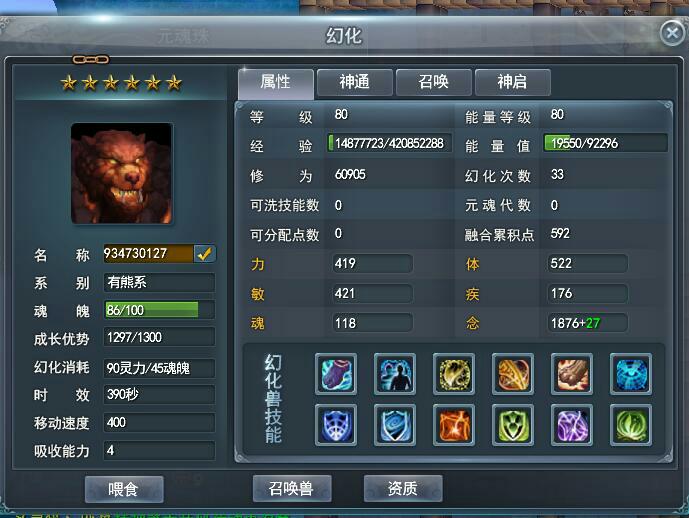This screenshot has height=518, width=689.
Task: Select the blue human silhouette skill icon
Action: (x=395, y=374)
